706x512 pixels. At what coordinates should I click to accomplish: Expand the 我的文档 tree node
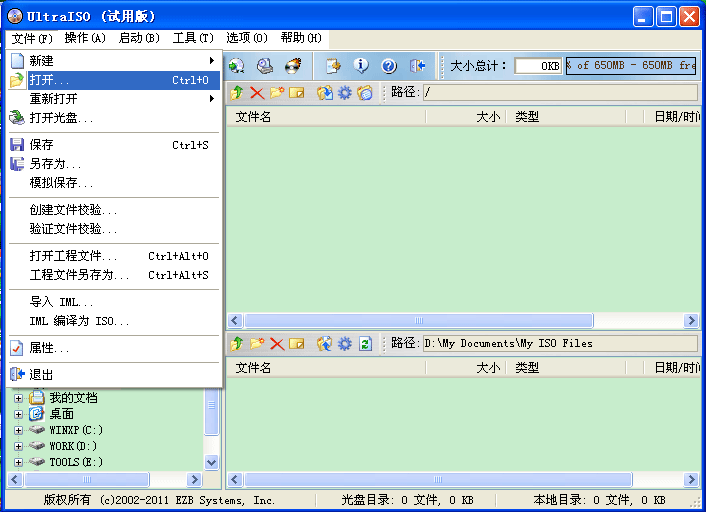18,398
